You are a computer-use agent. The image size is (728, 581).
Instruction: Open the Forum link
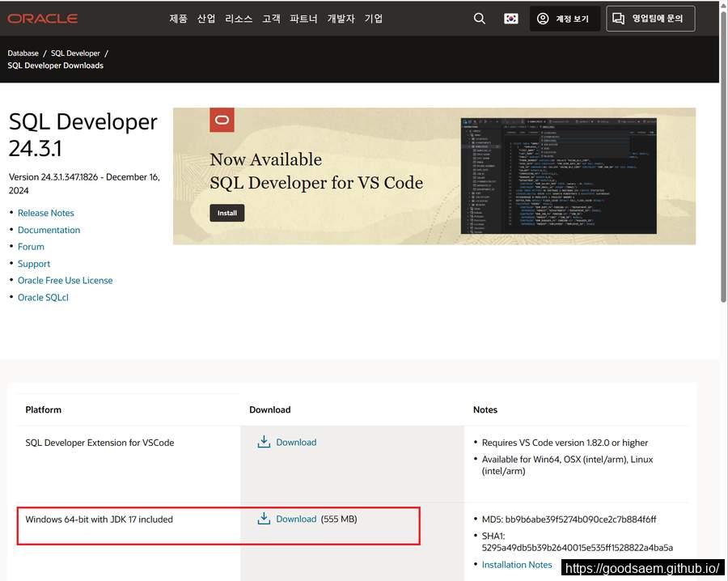31,247
